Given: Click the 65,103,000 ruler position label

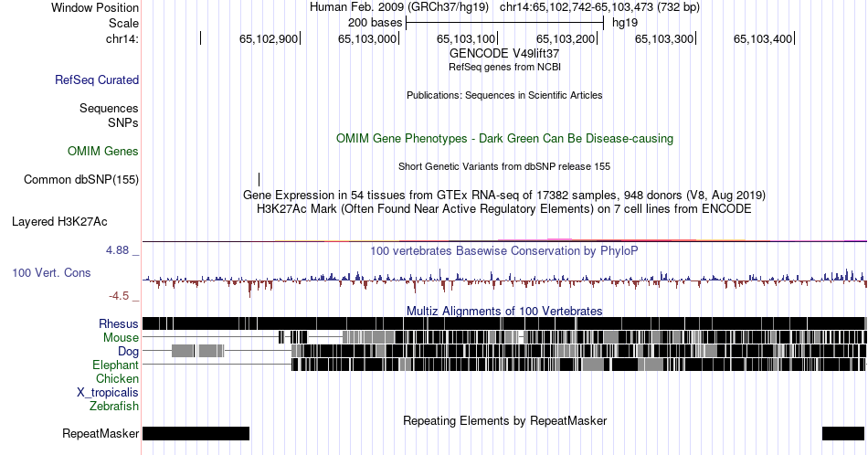Looking at the screenshot, I should (367, 38).
